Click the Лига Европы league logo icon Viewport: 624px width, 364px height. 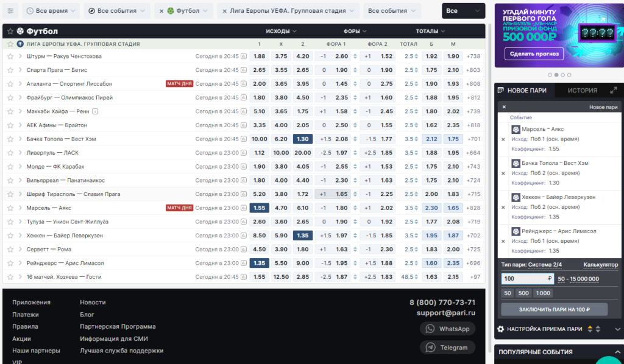(x=20, y=44)
